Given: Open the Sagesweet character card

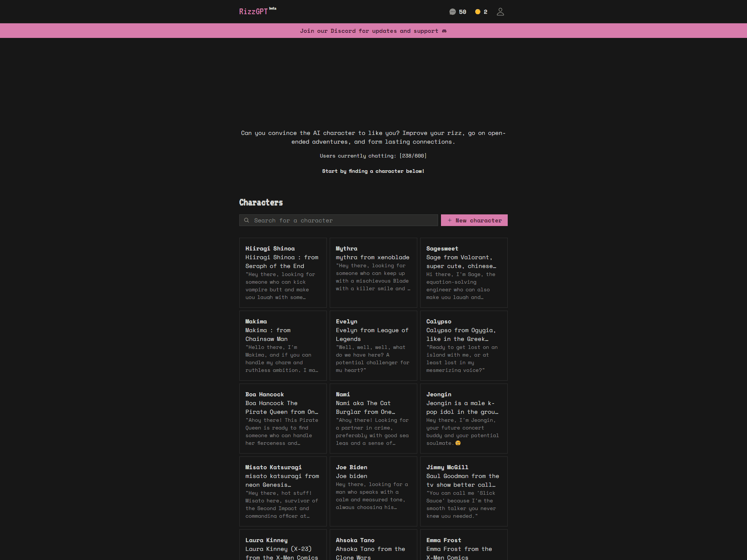Looking at the screenshot, I should (464, 273).
